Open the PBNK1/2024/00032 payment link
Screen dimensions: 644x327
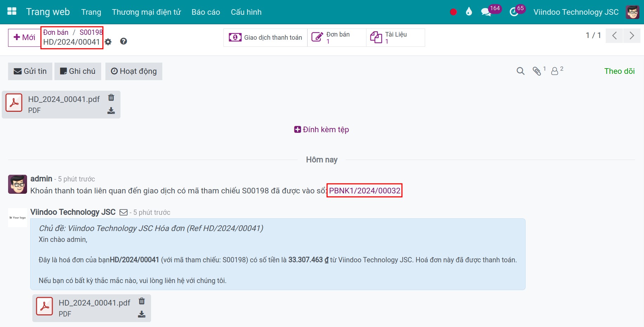[364, 191]
